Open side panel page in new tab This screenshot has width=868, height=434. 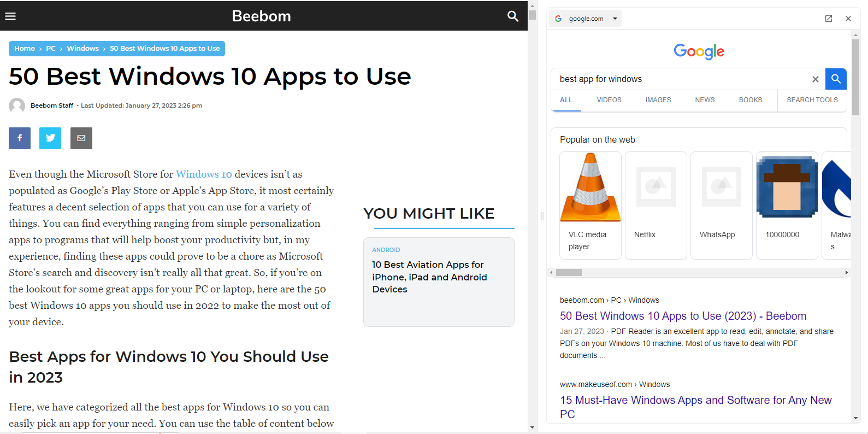coord(829,19)
